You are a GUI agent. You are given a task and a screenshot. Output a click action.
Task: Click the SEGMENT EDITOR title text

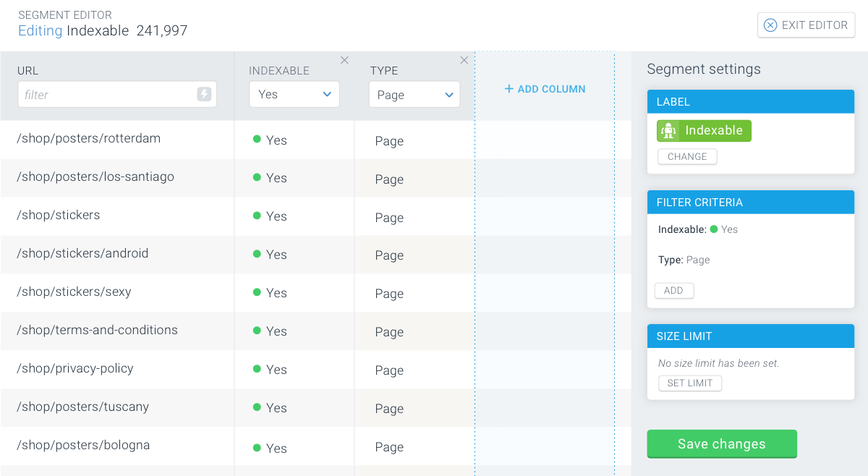[65, 14]
